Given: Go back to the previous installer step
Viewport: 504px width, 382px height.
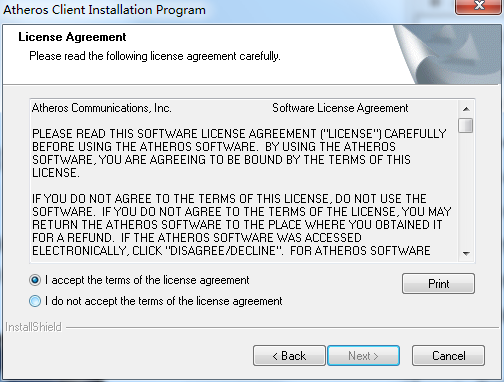Looking at the screenshot, I should click(289, 356).
